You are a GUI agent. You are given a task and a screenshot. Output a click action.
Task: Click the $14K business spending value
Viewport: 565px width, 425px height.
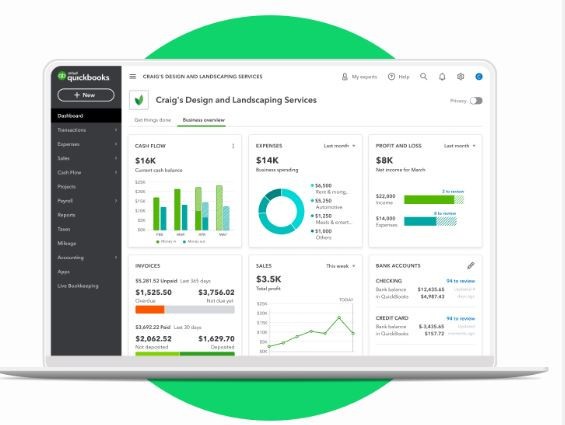pos(267,160)
